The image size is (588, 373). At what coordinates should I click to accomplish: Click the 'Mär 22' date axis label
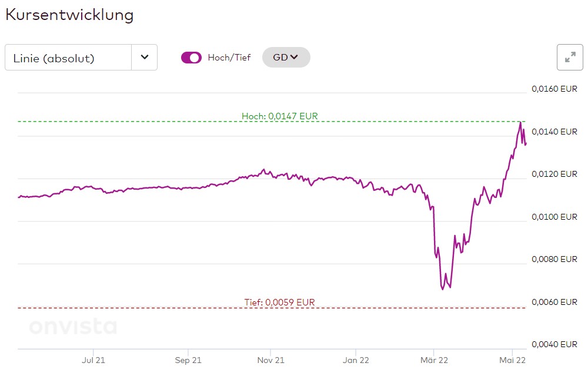click(x=435, y=359)
